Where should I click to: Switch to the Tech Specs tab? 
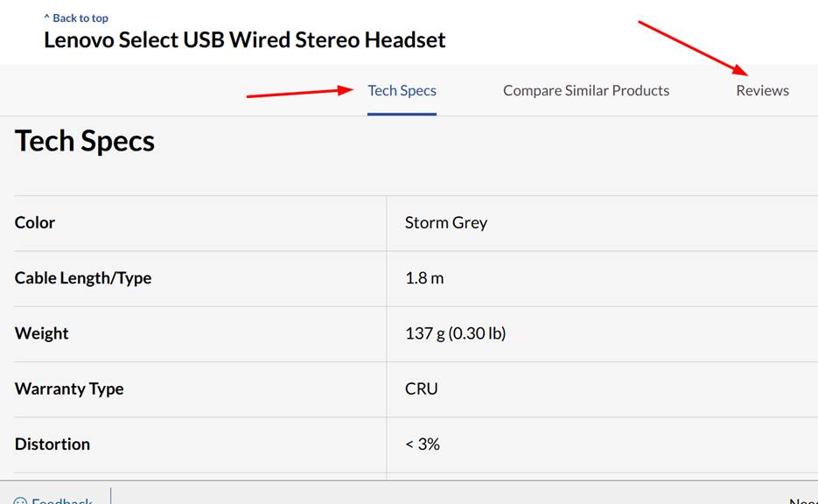click(402, 90)
